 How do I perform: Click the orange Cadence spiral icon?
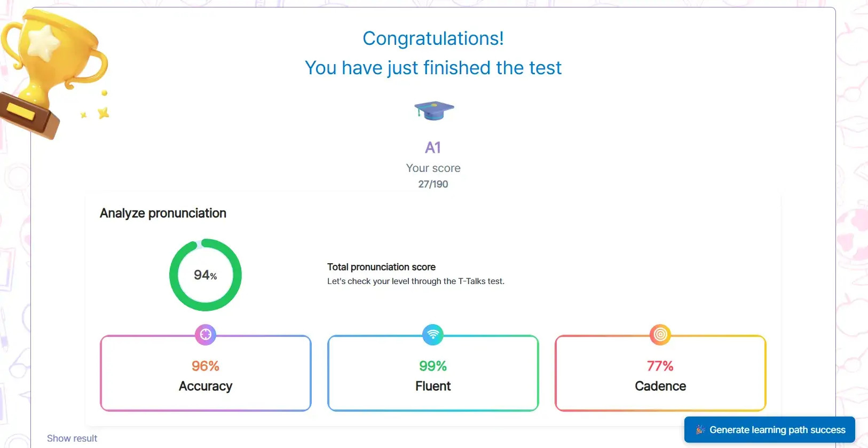[x=660, y=335]
